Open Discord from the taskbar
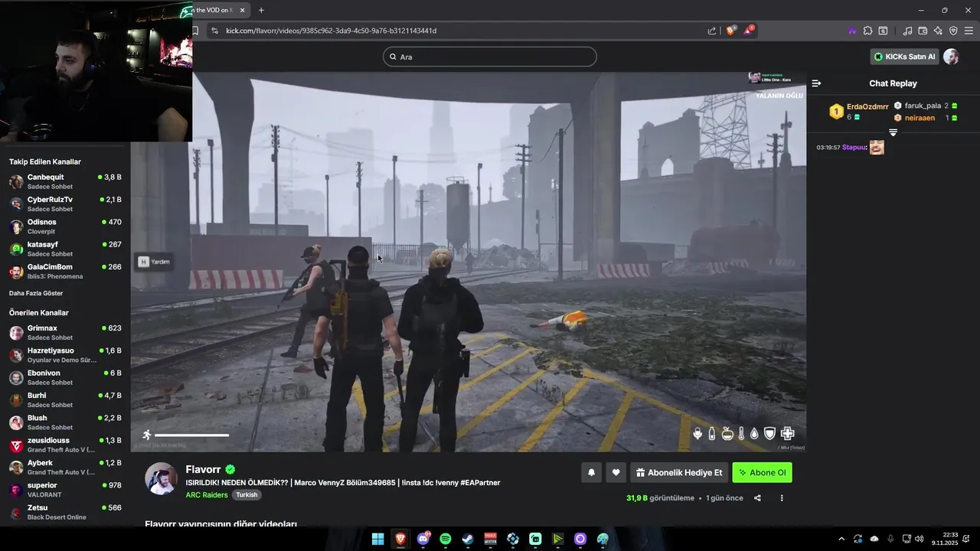 pyautogui.click(x=423, y=540)
